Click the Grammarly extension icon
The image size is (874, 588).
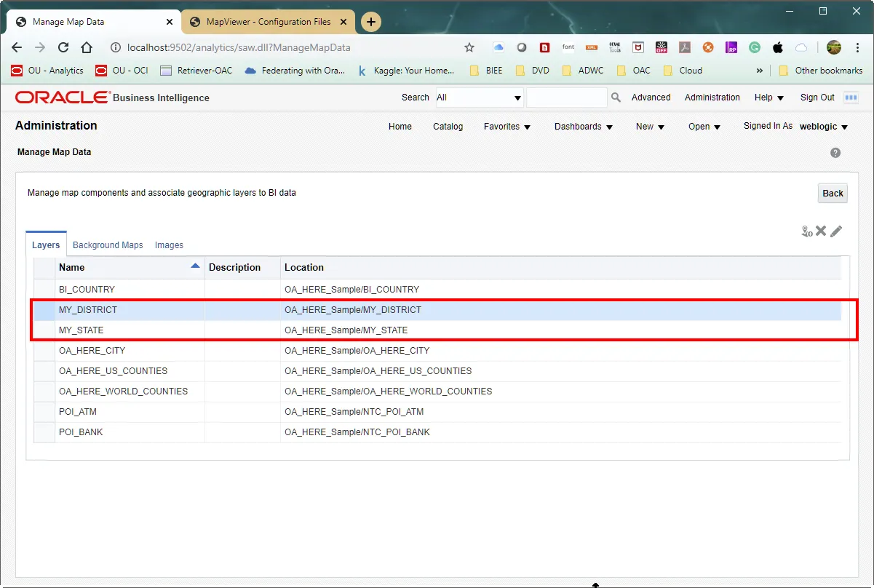coord(755,47)
